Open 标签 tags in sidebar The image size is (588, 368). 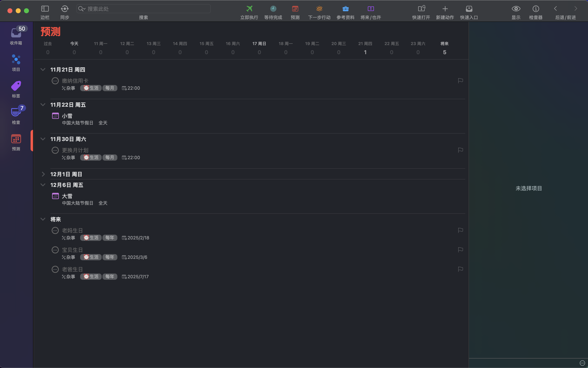click(x=16, y=89)
